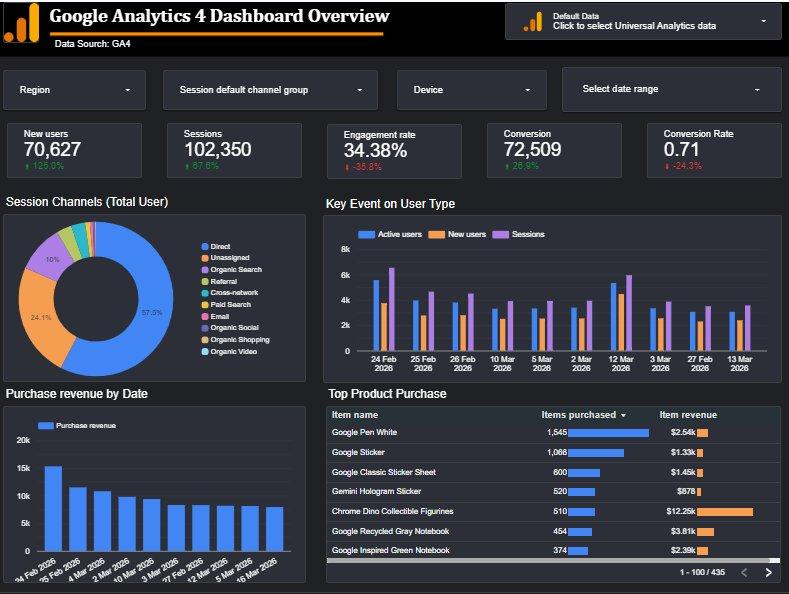Select Gemini Hologram Sticker row

point(554,492)
